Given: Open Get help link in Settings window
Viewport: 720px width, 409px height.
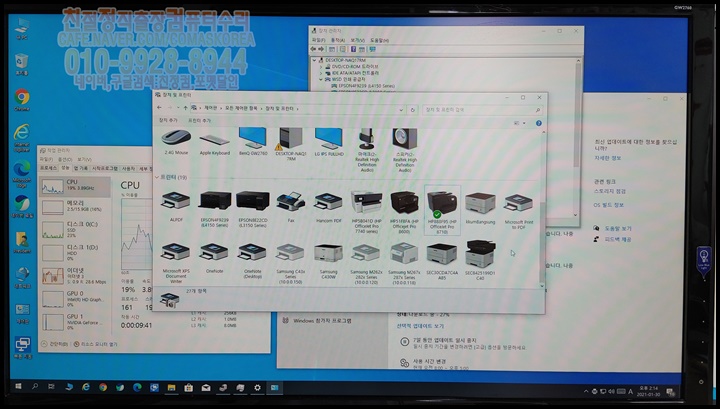Looking at the screenshot, I should coord(618,228).
